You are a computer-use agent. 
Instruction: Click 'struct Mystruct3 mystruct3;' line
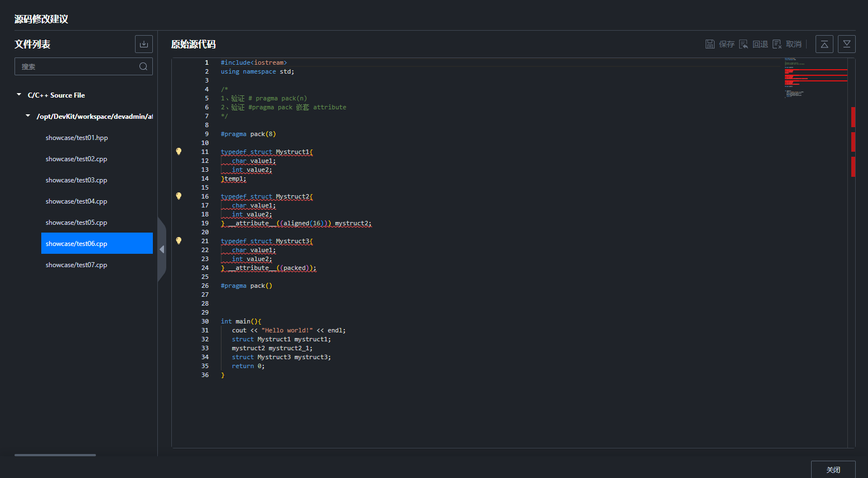281,357
